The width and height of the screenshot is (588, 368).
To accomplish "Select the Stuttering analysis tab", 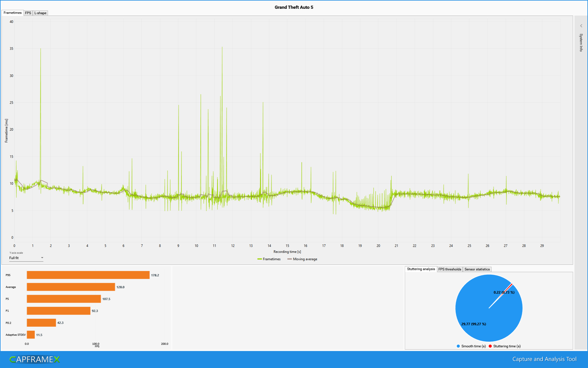I will click(x=421, y=269).
